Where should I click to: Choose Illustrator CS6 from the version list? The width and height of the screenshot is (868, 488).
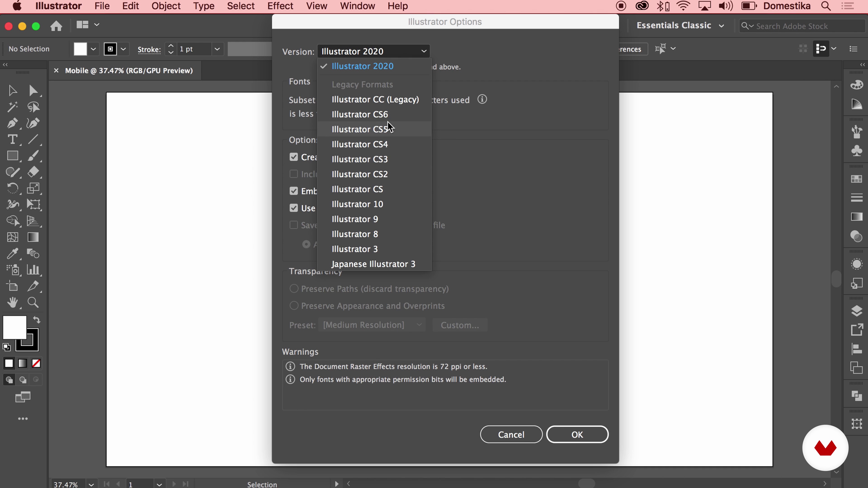tap(374, 115)
